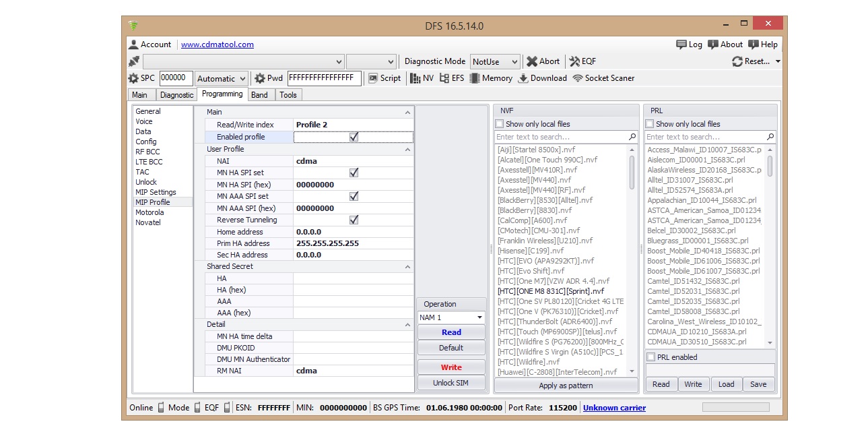
Task: Click the Default button
Action: tap(451, 348)
